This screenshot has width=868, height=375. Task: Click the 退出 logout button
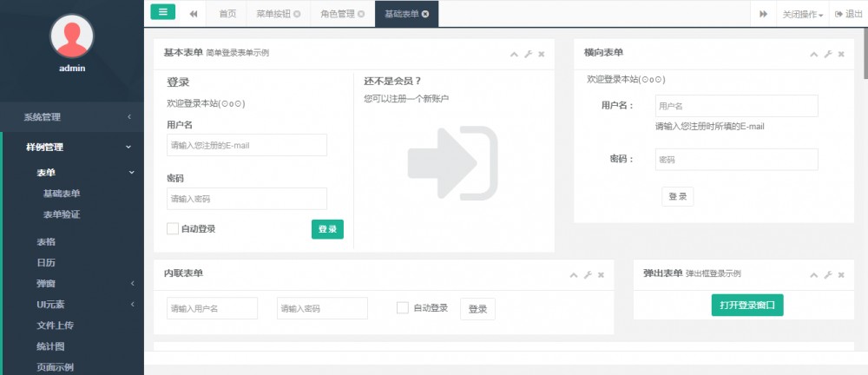coord(849,14)
